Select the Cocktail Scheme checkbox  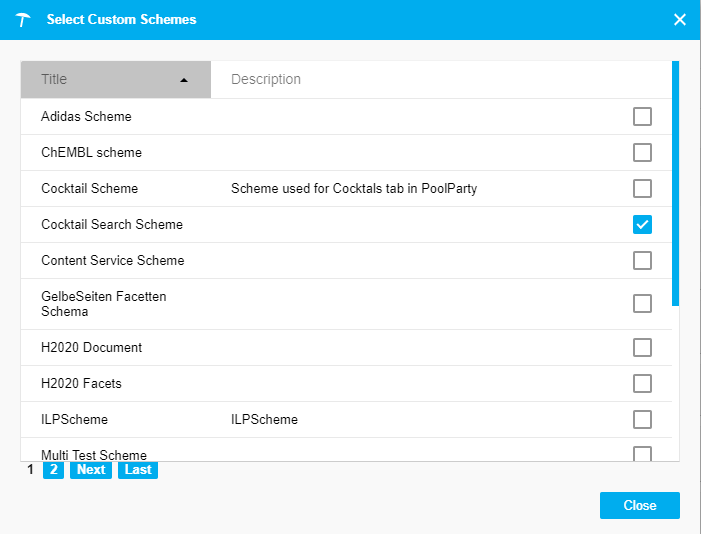(642, 189)
